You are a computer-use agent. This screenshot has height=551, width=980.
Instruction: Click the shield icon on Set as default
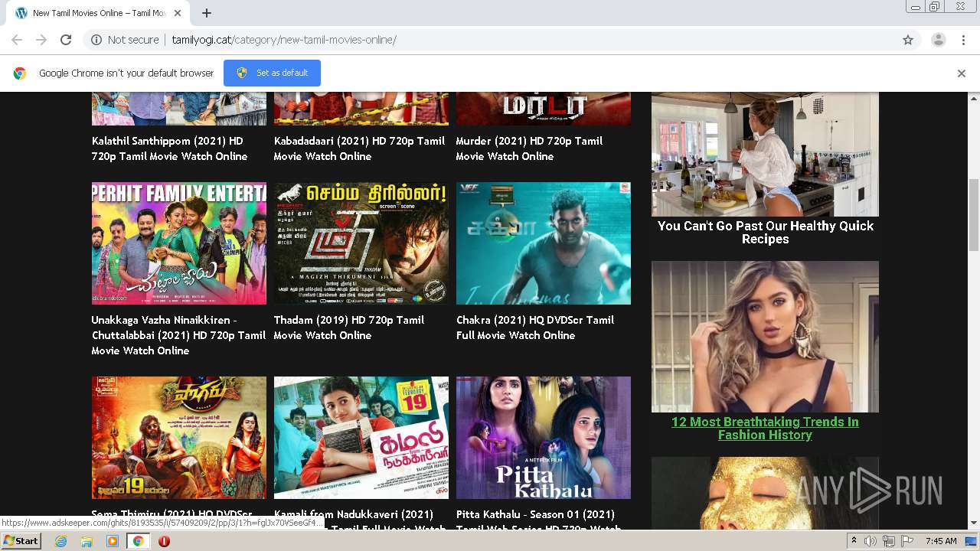[242, 73]
